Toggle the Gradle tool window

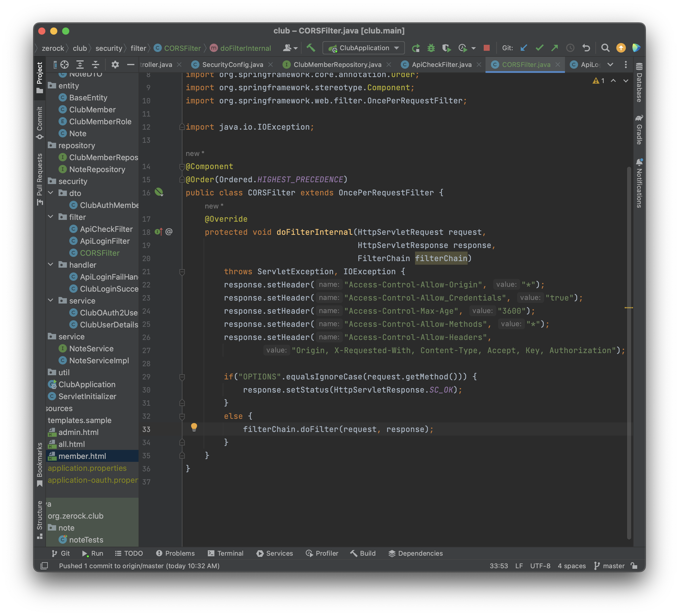coord(639,130)
